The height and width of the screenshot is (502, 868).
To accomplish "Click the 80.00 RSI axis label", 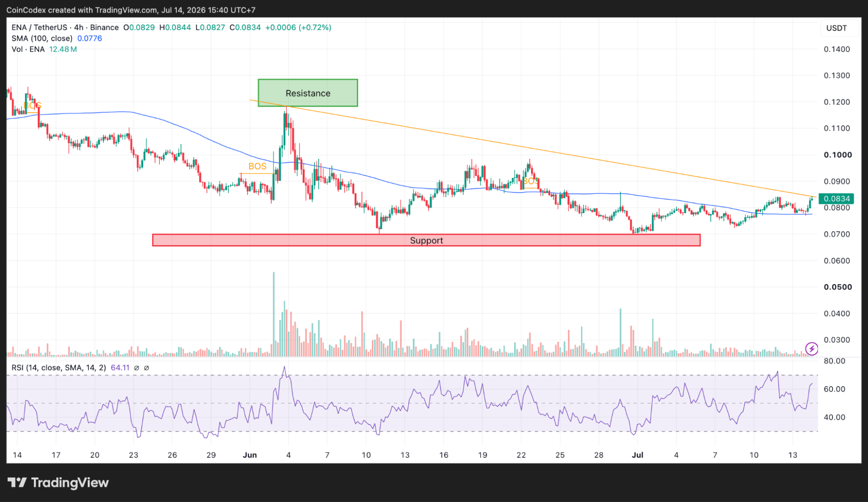I will coord(834,361).
